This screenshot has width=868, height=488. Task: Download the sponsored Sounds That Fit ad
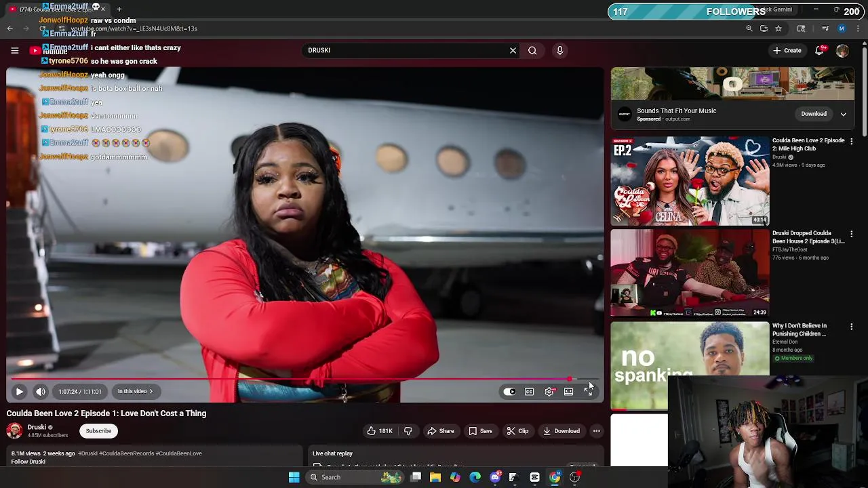[x=814, y=114]
